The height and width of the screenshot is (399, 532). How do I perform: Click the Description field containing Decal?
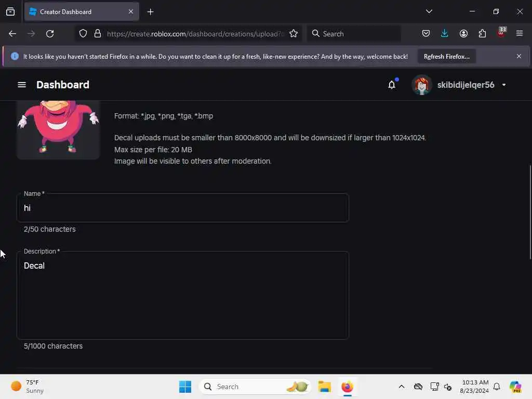(183, 295)
